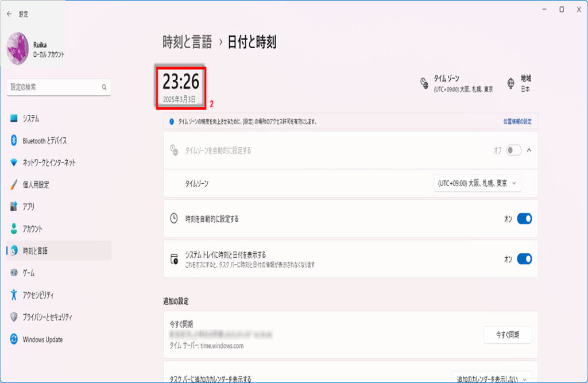
Task: Select ゲーム in the sidebar menu
Action: [29, 273]
